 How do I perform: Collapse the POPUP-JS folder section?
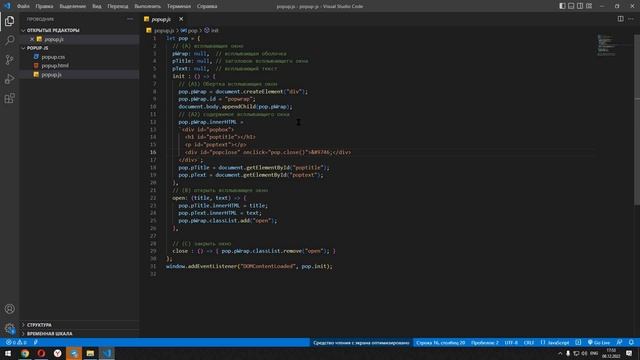80,48
